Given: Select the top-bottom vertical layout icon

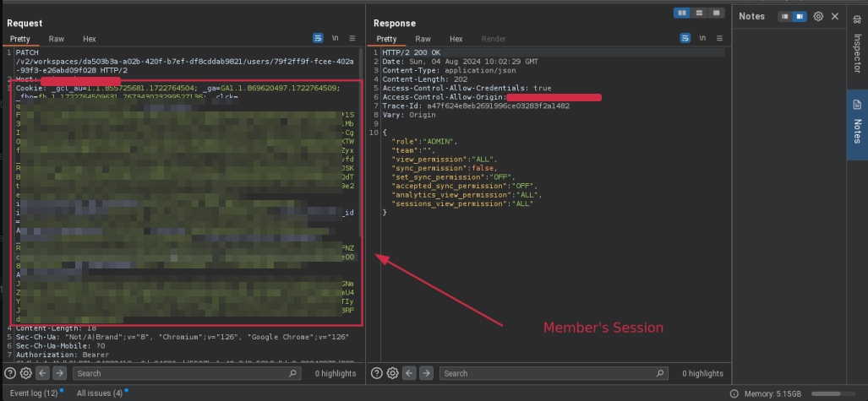Looking at the screenshot, I should pyautogui.click(x=700, y=13).
